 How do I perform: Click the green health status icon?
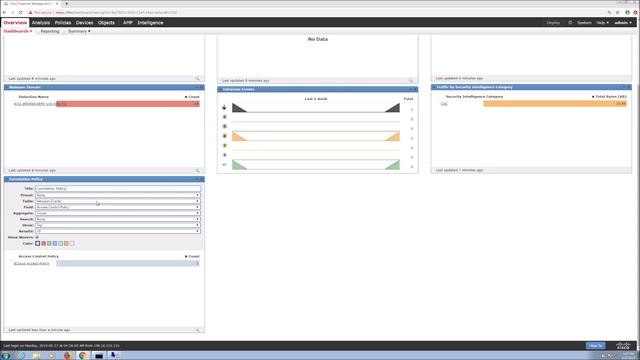tap(570, 22)
